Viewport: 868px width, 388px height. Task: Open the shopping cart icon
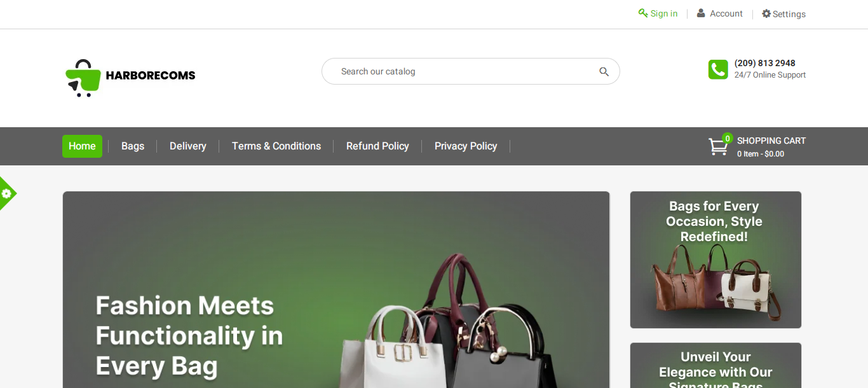point(719,146)
